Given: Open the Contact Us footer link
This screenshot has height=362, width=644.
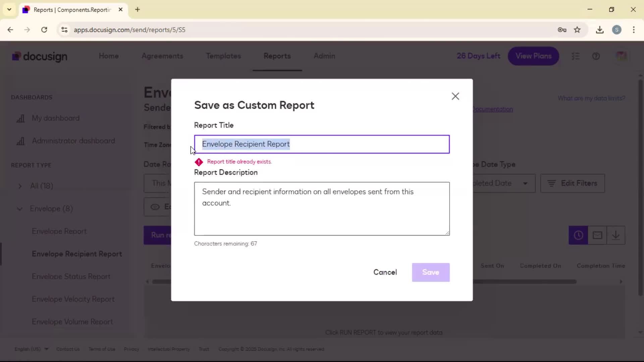Looking at the screenshot, I should (x=68, y=349).
